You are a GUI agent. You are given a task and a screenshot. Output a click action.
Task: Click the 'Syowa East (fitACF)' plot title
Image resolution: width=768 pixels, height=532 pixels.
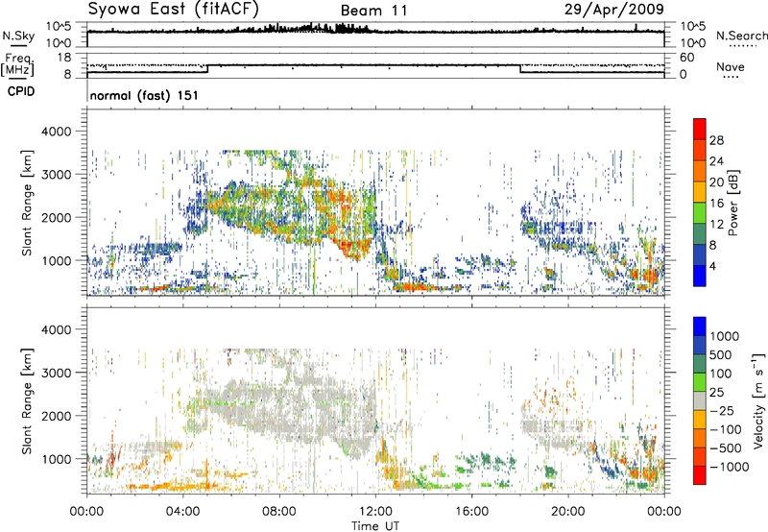point(174,10)
